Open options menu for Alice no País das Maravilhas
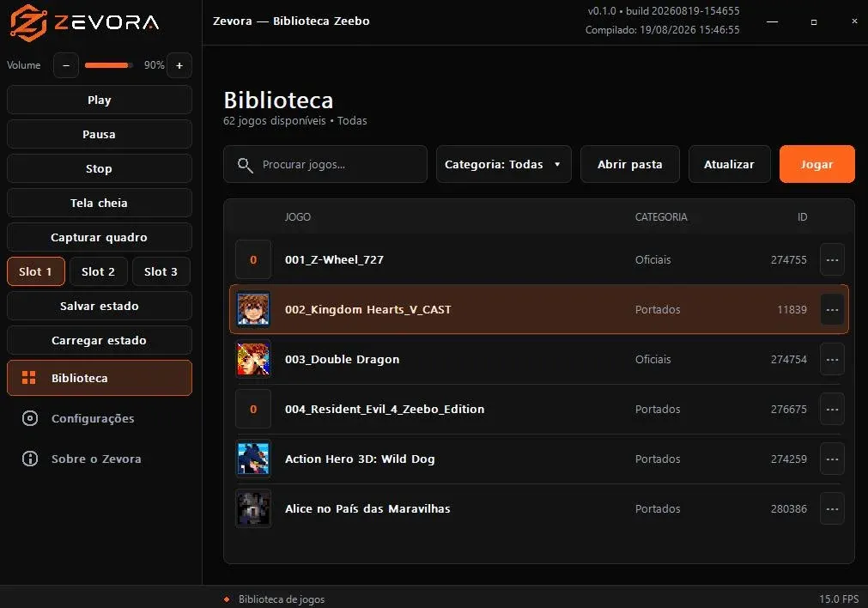Image resolution: width=868 pixels, height=608 pixels. point(832,508)
